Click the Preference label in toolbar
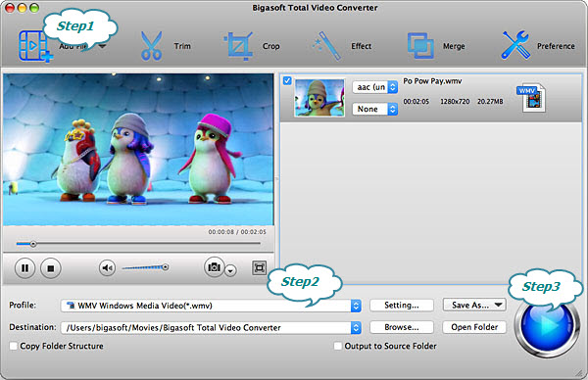Screen dimensions: 588x380 click(x=556, y=46)
